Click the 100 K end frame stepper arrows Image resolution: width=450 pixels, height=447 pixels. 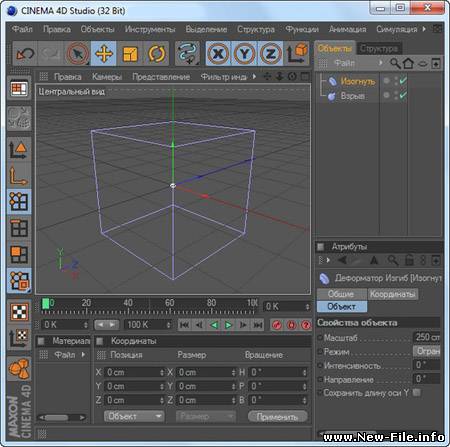coord(169,324)
